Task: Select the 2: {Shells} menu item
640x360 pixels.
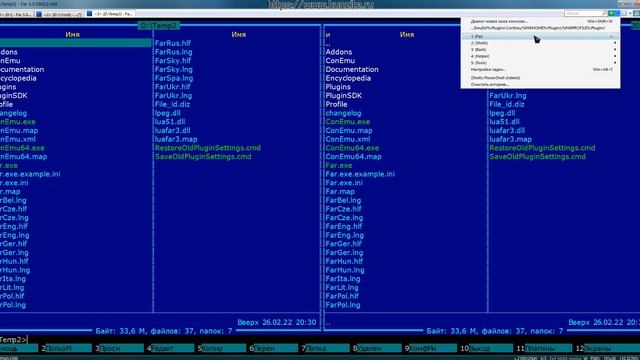Action: 540,43
